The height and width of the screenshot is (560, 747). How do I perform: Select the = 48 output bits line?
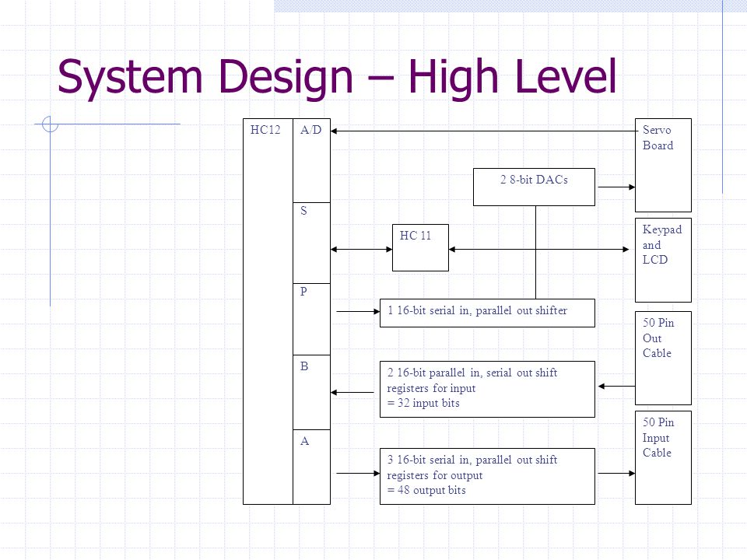pos(426,491)
